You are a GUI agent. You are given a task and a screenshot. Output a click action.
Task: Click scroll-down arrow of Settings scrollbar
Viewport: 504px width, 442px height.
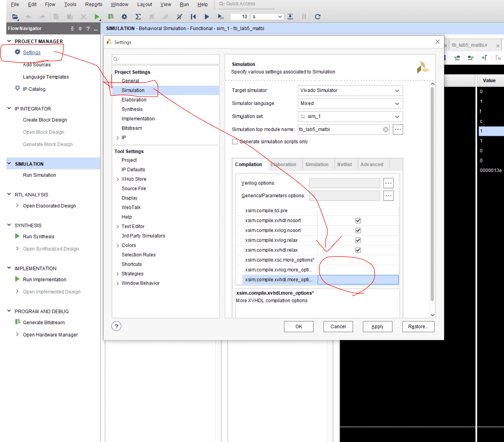[x=433, y=315]
